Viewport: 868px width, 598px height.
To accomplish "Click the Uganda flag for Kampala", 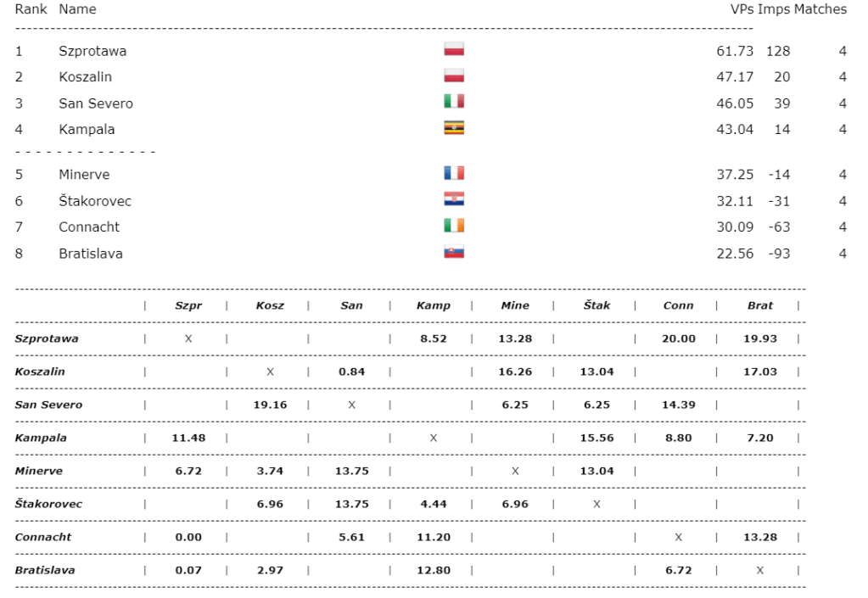I will click(x=454, y=128).
